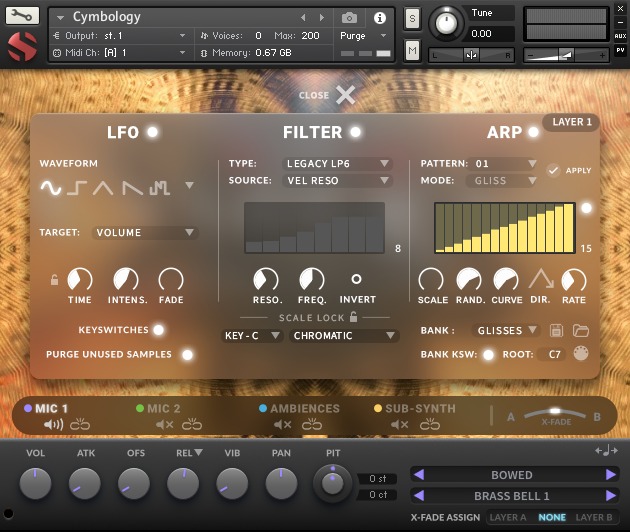Unmute the Sub-Synth speaker icon
630x532 pixels.
(x=400, y=424)
